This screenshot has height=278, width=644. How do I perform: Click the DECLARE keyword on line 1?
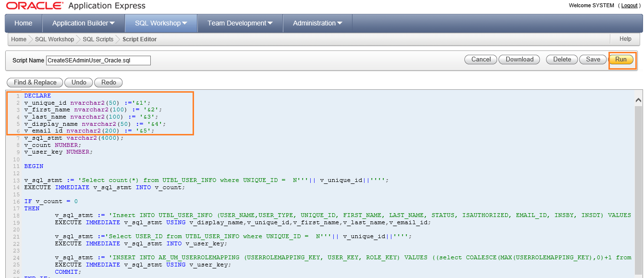pyautogui.click(x=37, y=96)
